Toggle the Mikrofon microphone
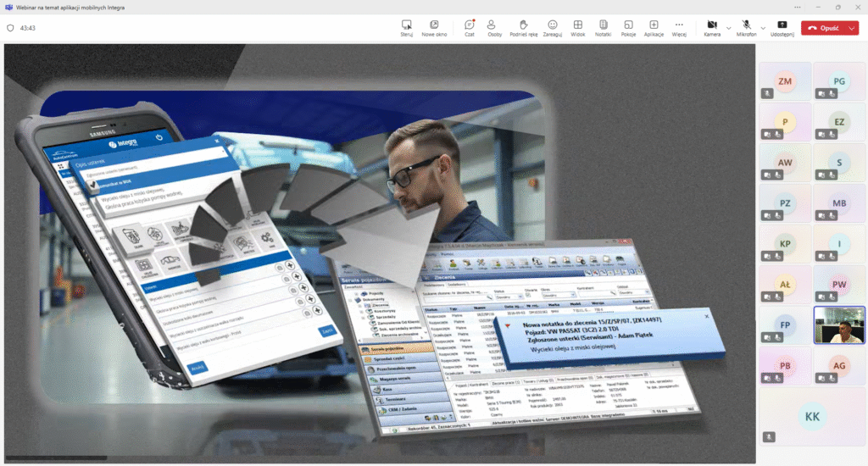 click(746, 28)
